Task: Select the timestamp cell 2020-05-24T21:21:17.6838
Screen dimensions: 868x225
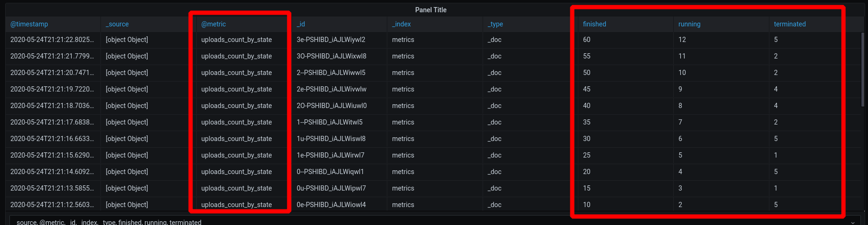Action: click(53, 123)
